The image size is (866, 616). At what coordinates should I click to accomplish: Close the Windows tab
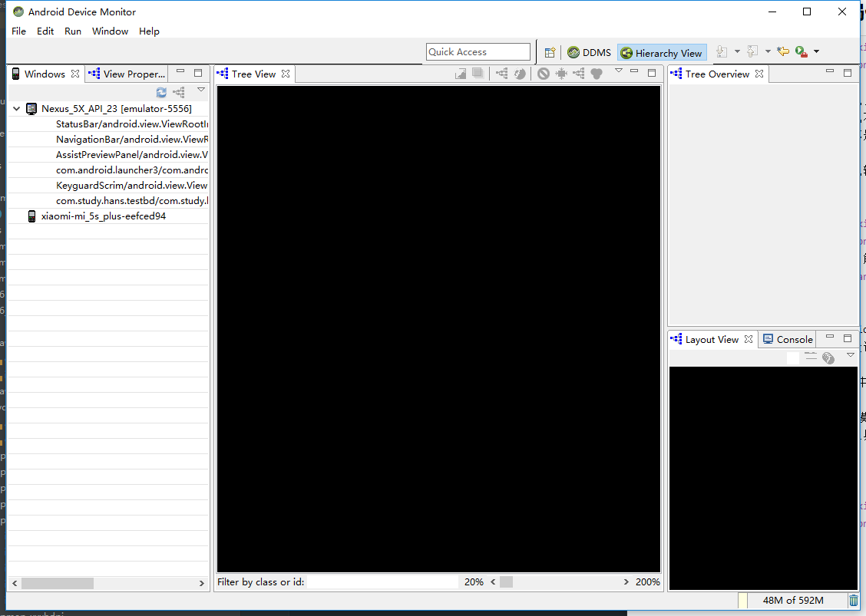[75, 74]
